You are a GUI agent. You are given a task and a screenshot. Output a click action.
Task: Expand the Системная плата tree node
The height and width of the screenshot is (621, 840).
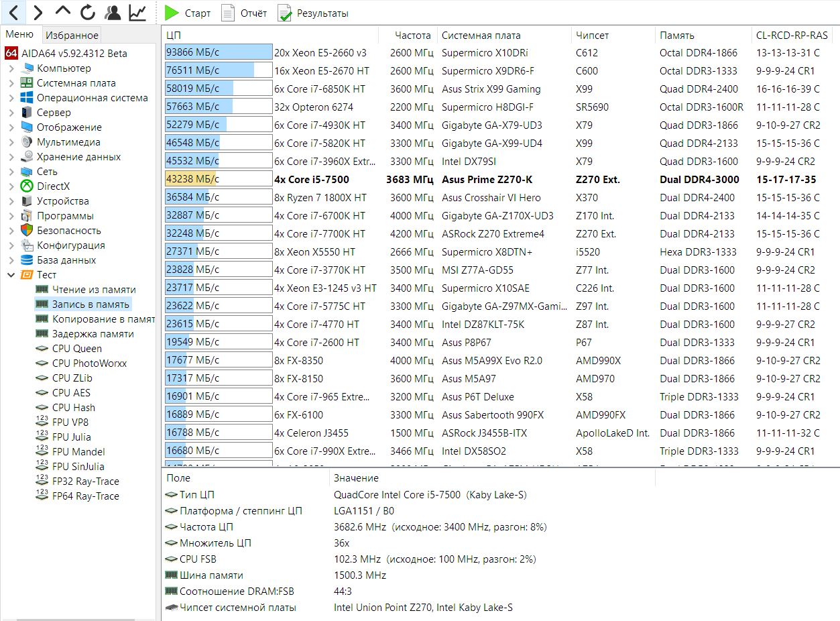(x=11, y=83)
